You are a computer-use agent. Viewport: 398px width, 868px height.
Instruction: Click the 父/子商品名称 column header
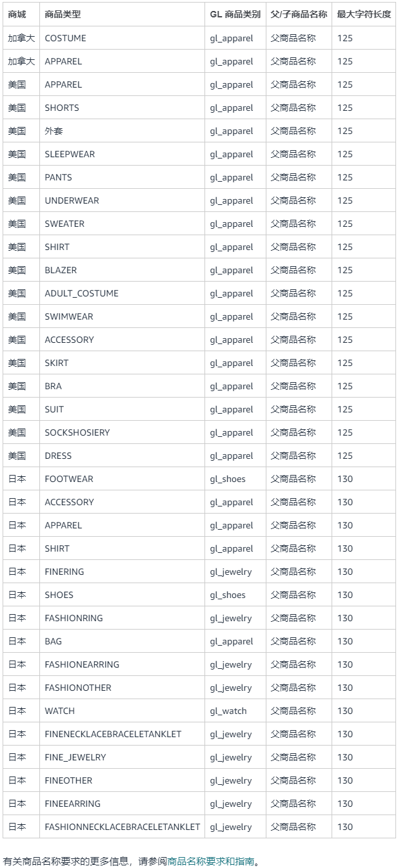pyautogui.click(x=299, y=14)
